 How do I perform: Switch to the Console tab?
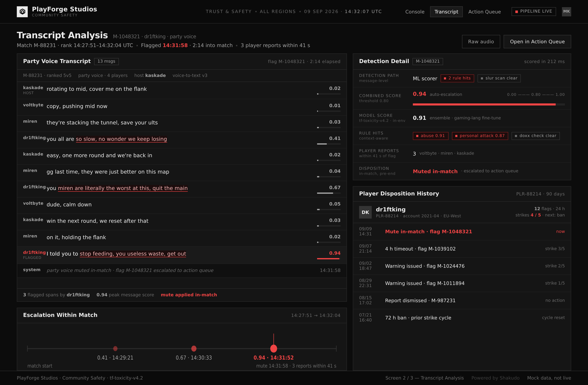[x=415, y=12]
